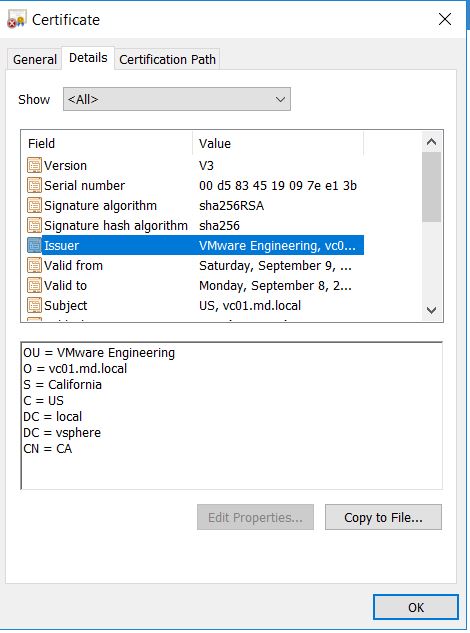Select the Signature algorithm row label
The height and width of the screenshot is (633, 470).
pos(100,205)
